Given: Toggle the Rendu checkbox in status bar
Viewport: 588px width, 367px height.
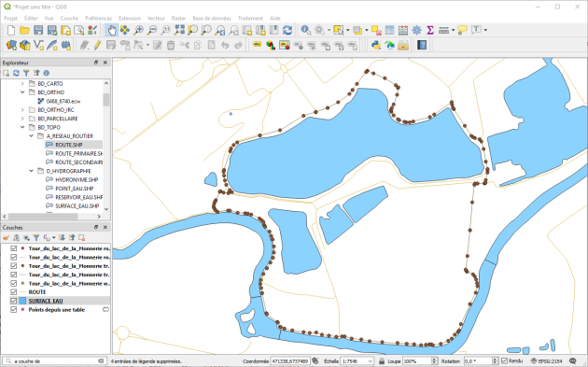Looking at the screenshot, I should [504, 361].
